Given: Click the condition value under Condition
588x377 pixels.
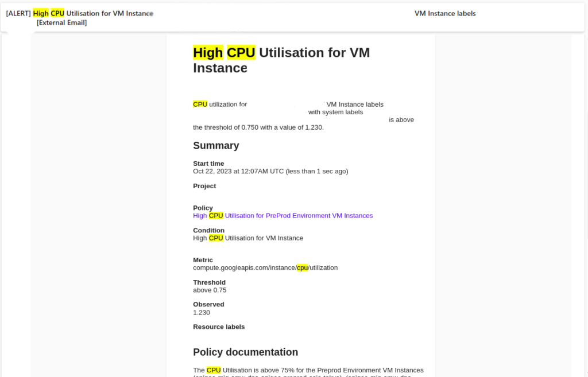Looking at the screenshot, I should tap(247, 238).
